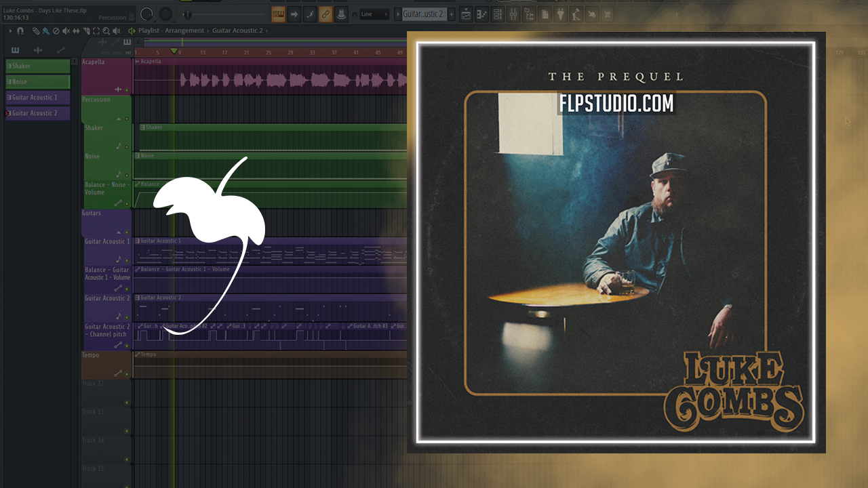Open the Mixer window from the toolbar
The height and width of the screenshot is (488, 868).
[x=513, y=14]
